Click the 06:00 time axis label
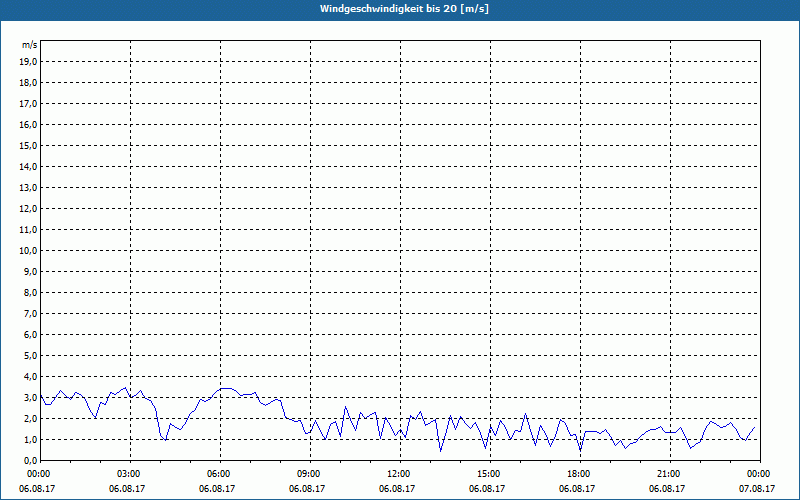800x500 pixels. point(220,474)
